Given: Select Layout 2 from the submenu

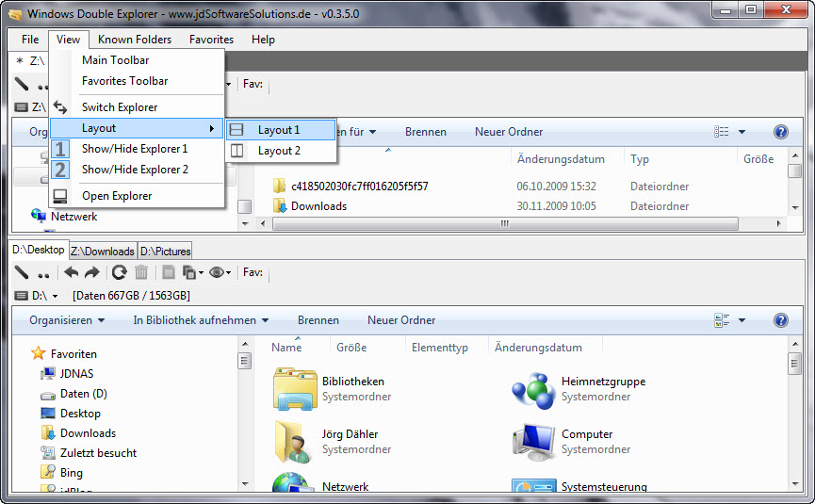Looking at the screenshot, I should [x=279, y=151].
